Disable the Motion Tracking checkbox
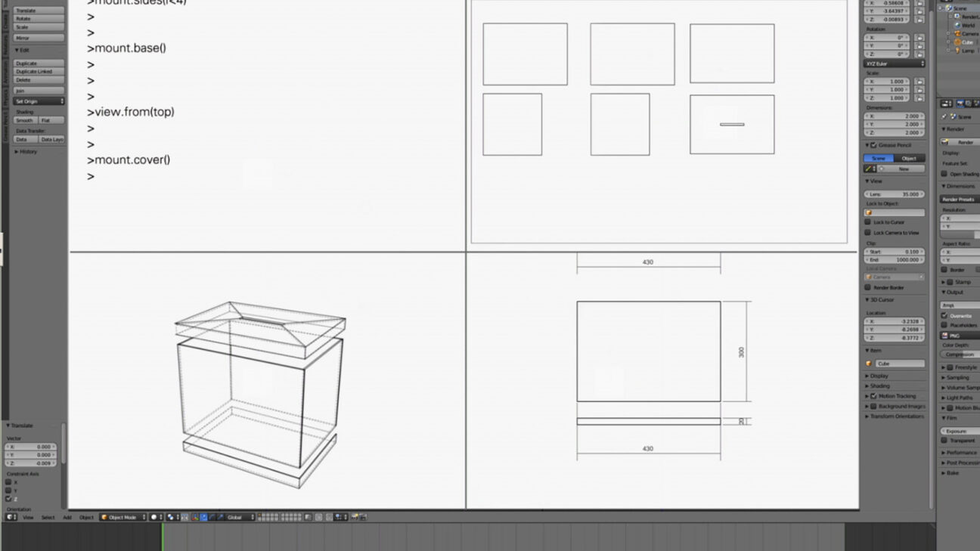The image size is (980, 551). point(873,396)
